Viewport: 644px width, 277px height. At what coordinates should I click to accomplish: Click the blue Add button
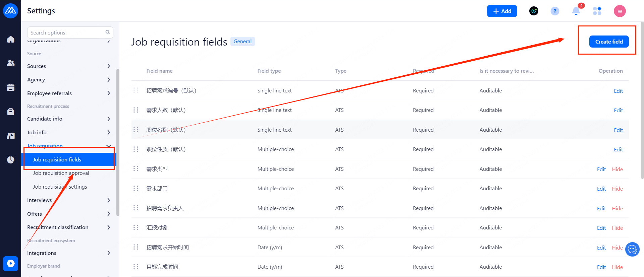pyautogui.click(x=502, y=11)
